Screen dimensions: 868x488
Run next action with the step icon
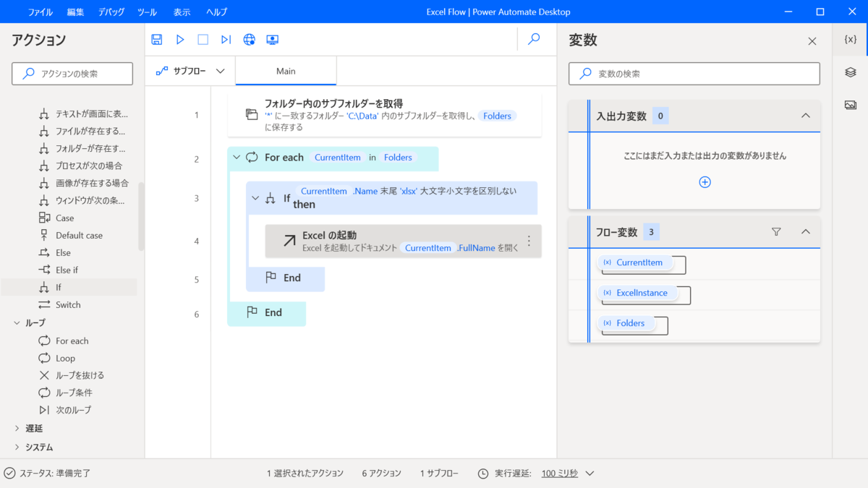pos(226,40)
